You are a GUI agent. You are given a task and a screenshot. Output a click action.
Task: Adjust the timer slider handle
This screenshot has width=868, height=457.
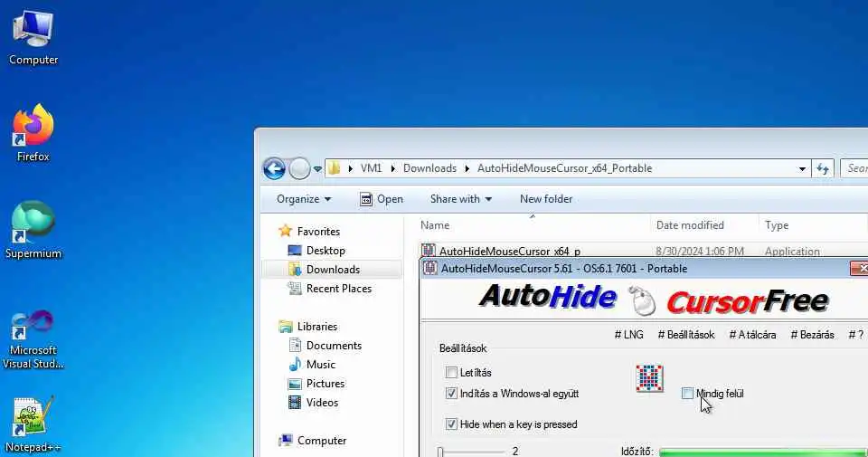click(x=440, y=452)
